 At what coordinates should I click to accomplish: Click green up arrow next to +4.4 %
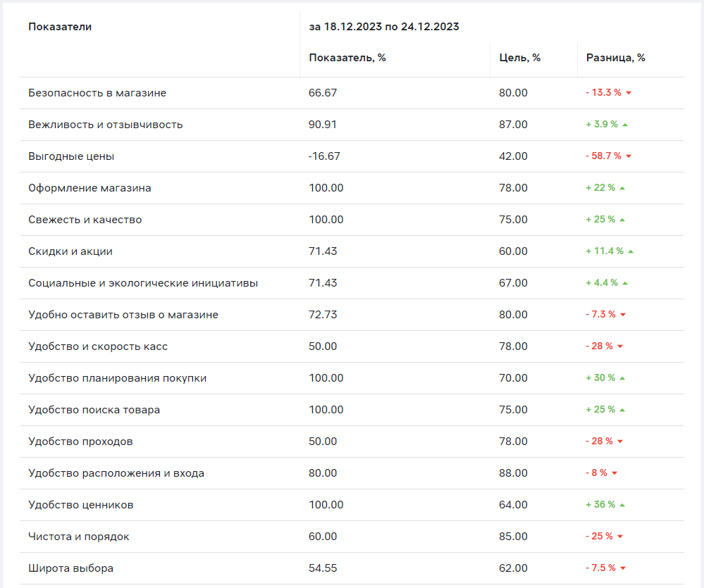625,283
